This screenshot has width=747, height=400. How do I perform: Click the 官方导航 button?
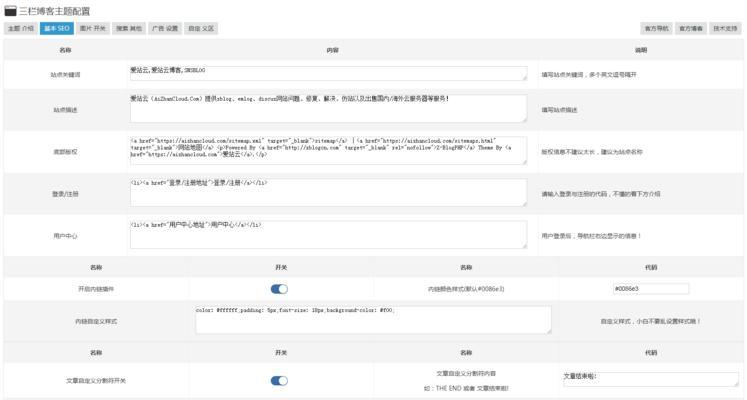coord(656,29)
